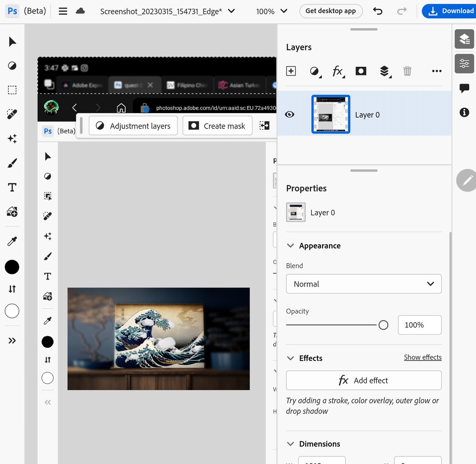
Task: Open the layer stack options menu
Action: 385,71
